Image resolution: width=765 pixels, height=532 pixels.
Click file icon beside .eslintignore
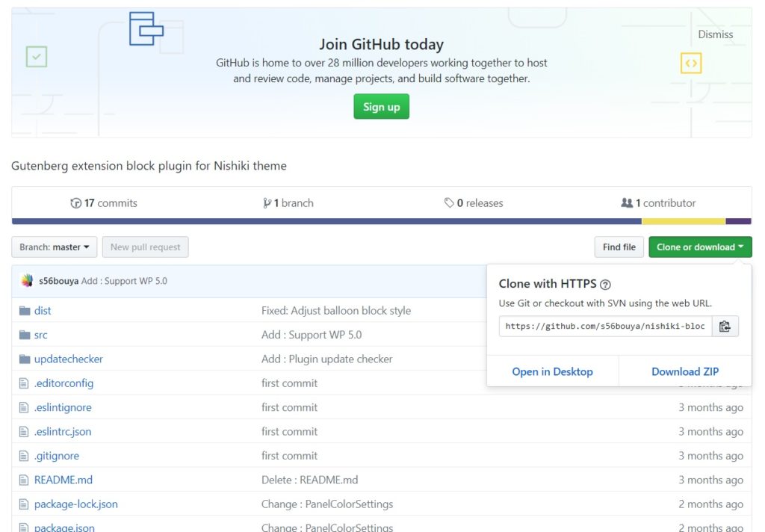pos(23,407)
